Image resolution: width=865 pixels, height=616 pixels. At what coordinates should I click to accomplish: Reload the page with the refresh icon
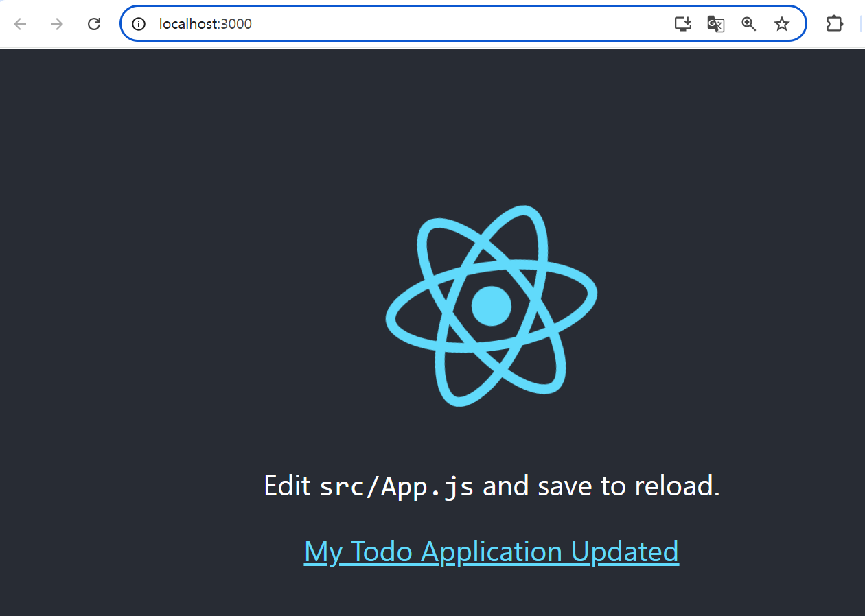[x=94, y=24]
